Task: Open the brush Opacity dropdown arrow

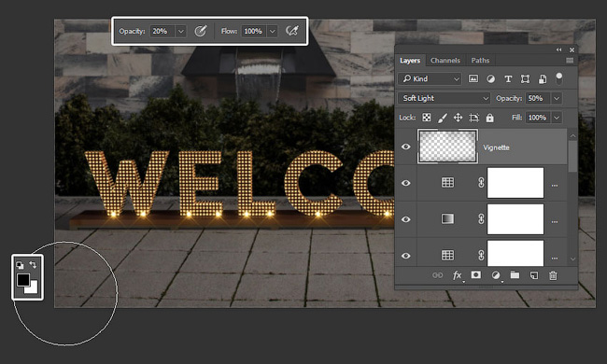Action: [181, 31]
